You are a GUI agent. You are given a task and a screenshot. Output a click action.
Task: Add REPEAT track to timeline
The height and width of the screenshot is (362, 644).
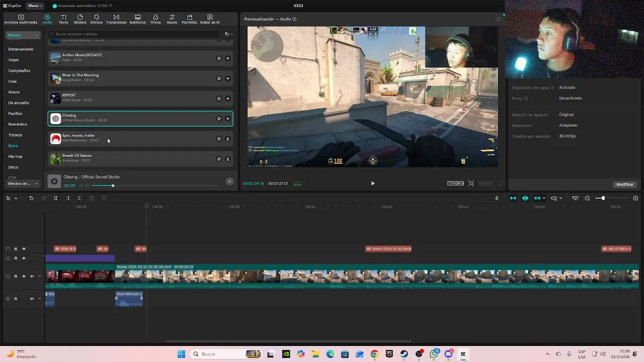227,99
